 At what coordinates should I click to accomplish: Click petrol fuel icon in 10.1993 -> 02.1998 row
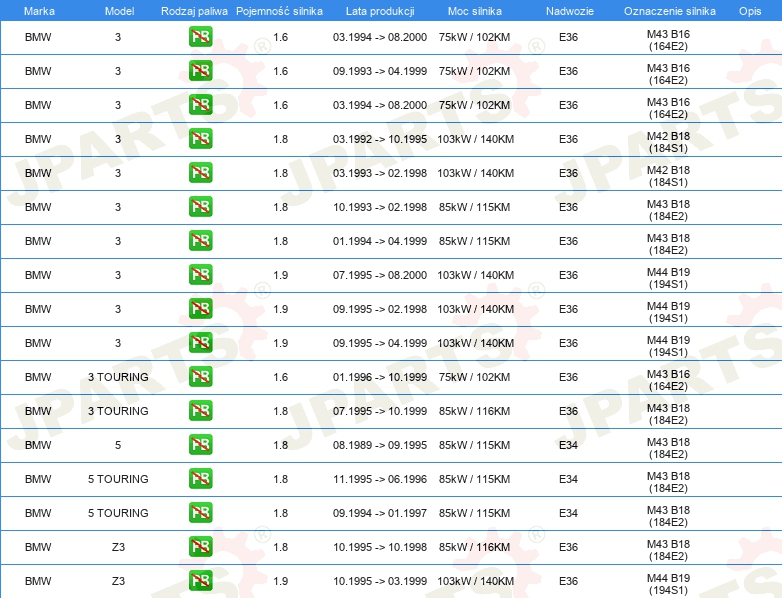point(200,206)
